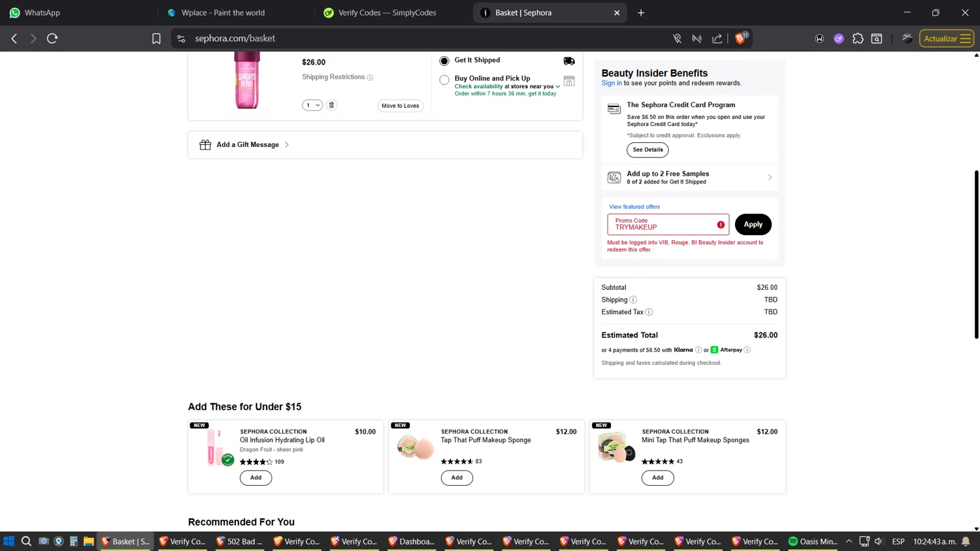Click the volume speaker tray icon
This screenshot has height=551, width=980.
point(879,541)
